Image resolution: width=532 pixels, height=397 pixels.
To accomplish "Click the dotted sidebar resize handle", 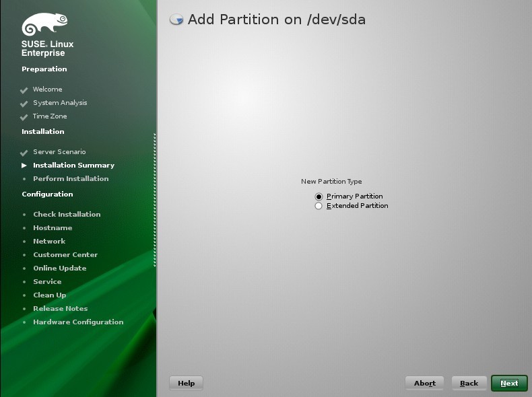I will (155, 200).
